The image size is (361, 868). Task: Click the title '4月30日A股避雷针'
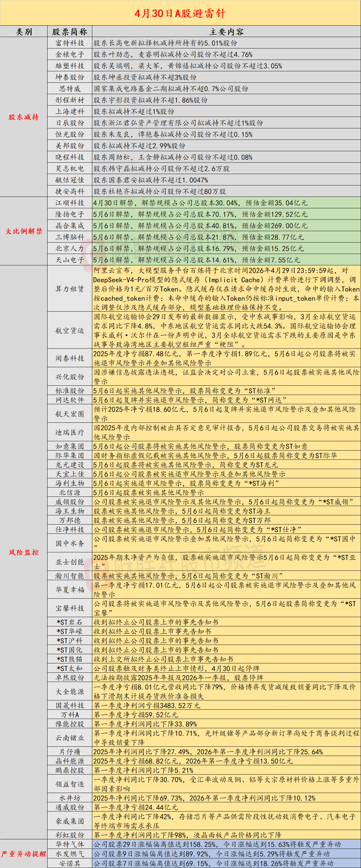(x=180, y=13)
